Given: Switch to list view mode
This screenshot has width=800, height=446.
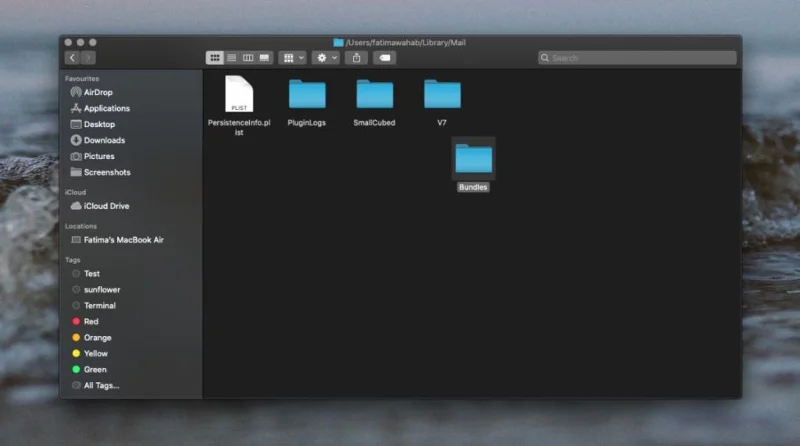Looking at the screenshot, I should [231, 58].
